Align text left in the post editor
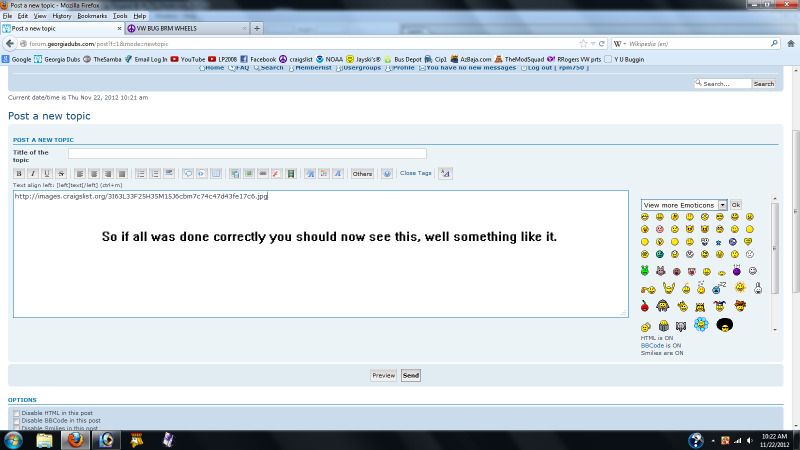 pos(80,173)
